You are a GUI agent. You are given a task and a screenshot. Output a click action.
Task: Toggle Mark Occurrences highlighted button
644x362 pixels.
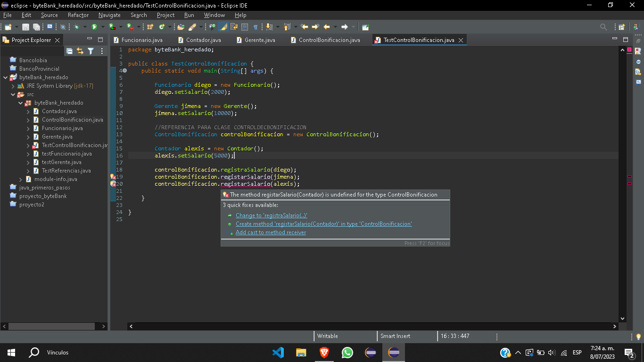pos(223,27)
